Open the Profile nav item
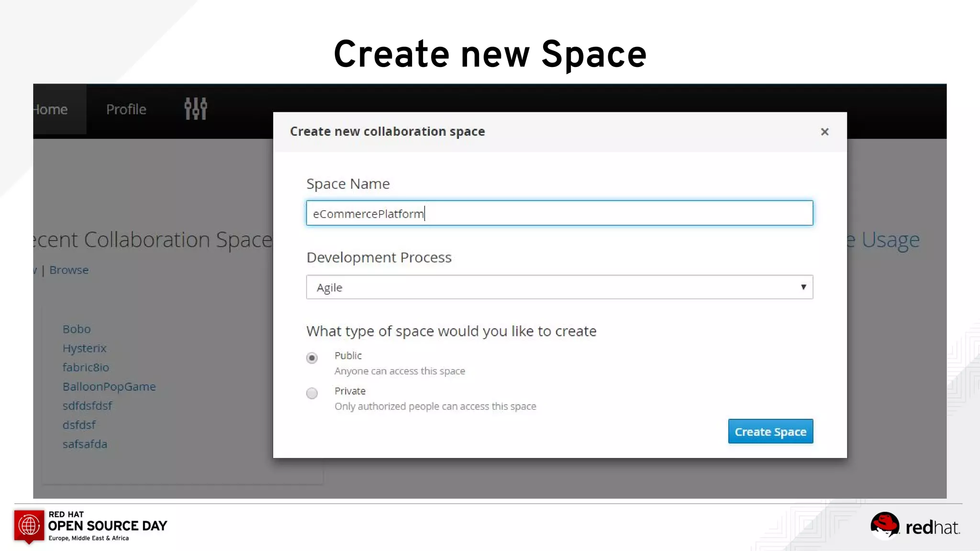980x551 pixels. click(x=126, y=109)
